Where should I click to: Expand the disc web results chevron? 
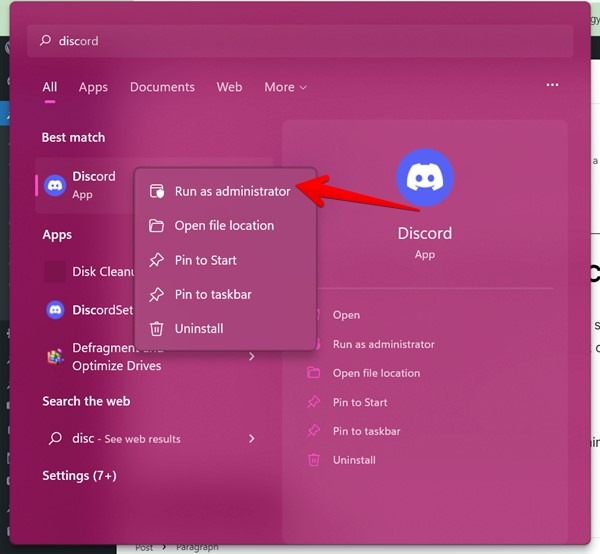[x=251, y=438]
